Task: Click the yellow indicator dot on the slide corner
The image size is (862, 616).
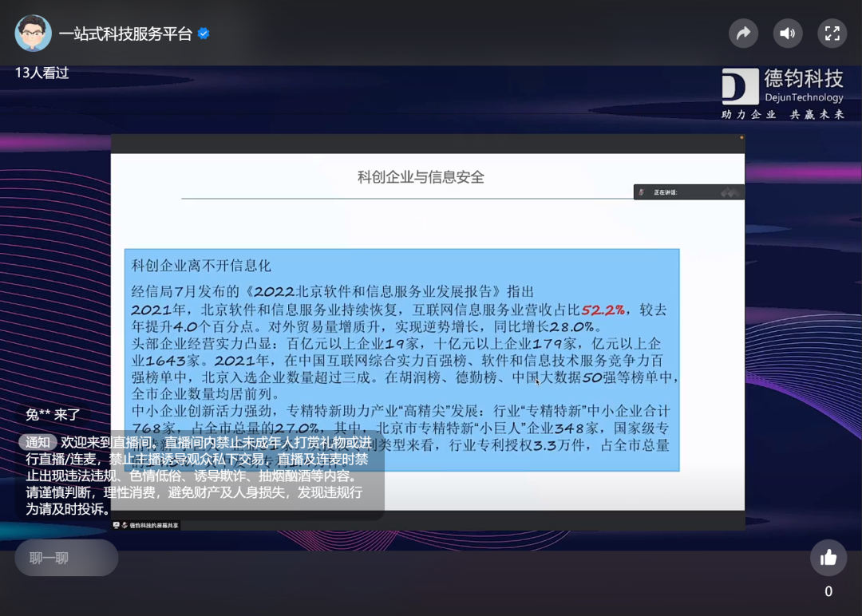Action: (741, 137)
